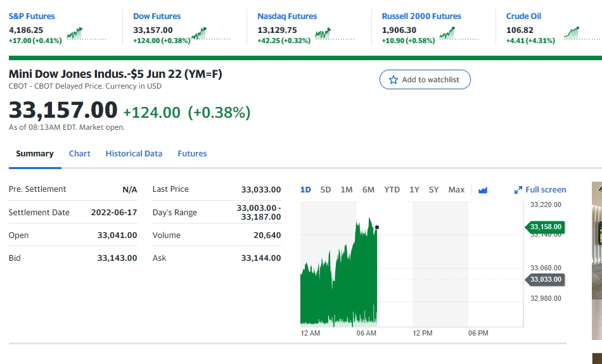This screenshot has width=602, height=364.
Task: Click the Settlement Date value 2022-06-17
Action: pyautogui.click(x=114, y=213)
